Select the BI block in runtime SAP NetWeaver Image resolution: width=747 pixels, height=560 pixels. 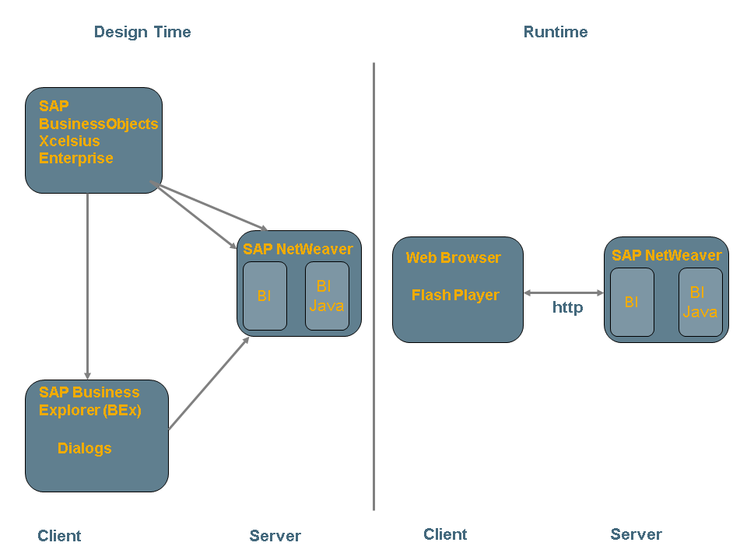(x=632, y=303)
